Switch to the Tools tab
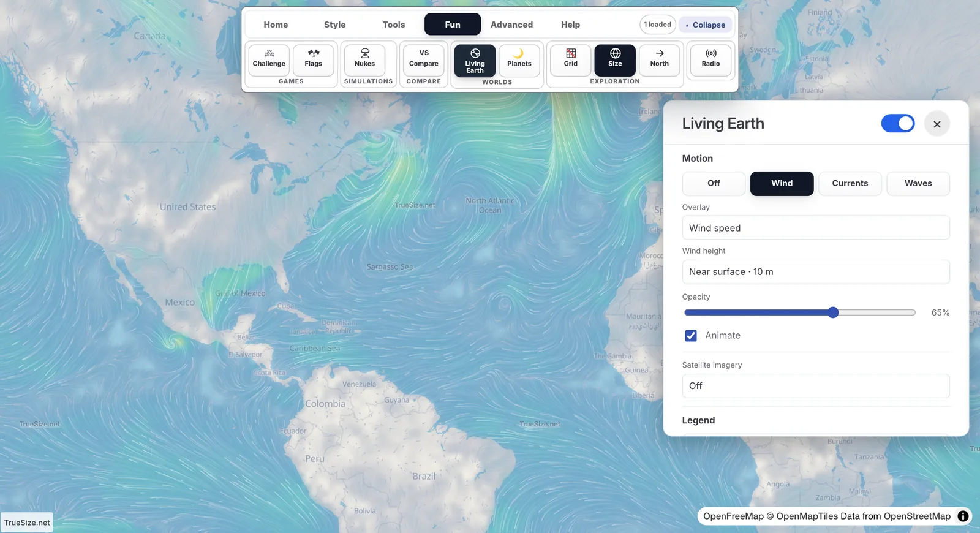980x533 pixels. pos(394,25)
